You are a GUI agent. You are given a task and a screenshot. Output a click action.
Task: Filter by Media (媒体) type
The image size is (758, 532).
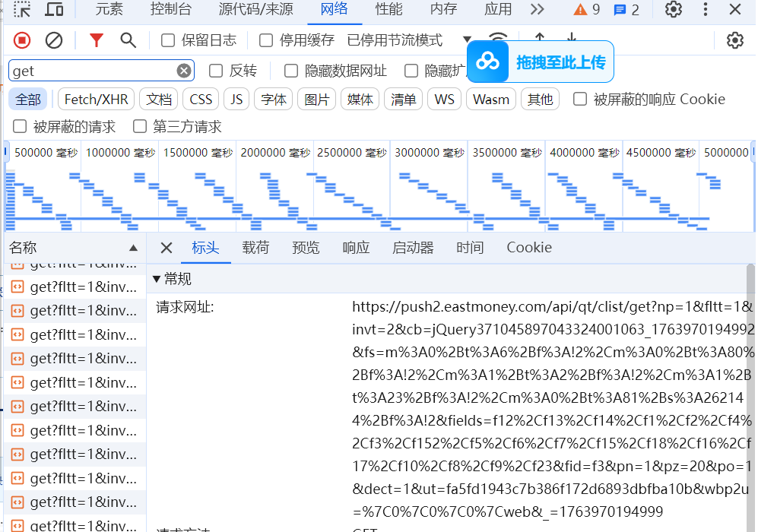pyautogui.click(x=360, y=99)
